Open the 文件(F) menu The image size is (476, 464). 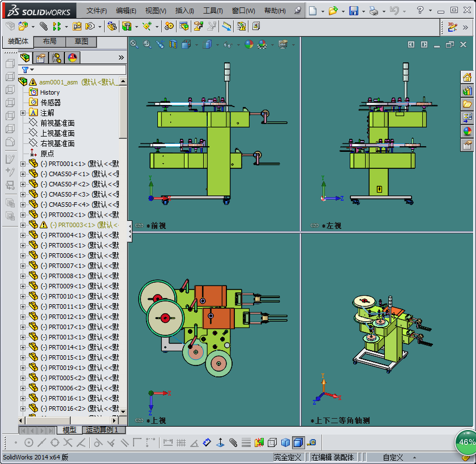coord(97,11)
